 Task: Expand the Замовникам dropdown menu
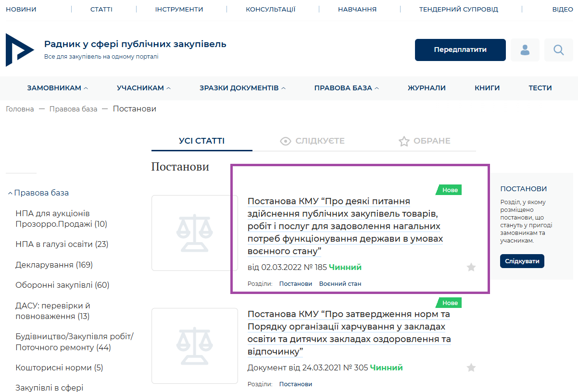(x=57, y=88)
